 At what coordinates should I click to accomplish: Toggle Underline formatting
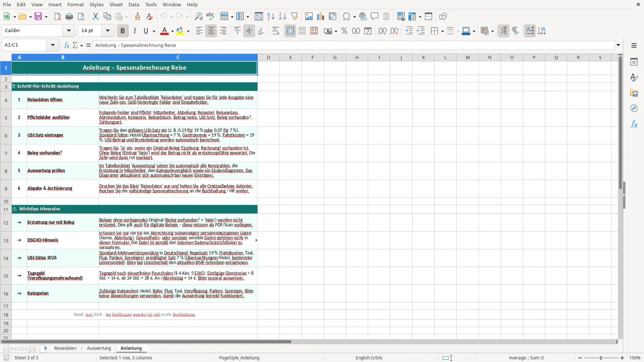[146, 31]
